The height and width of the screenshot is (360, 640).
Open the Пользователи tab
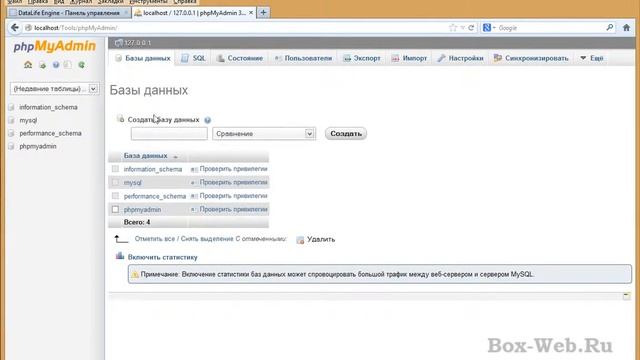[x=303, y=58]
